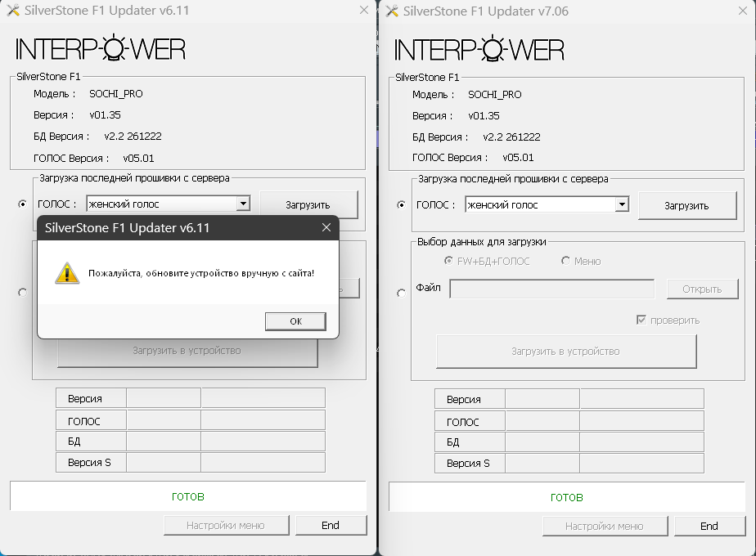Click Загрузить в устройство in v6.11 window

pyautogui.click(x=187, y=353)
